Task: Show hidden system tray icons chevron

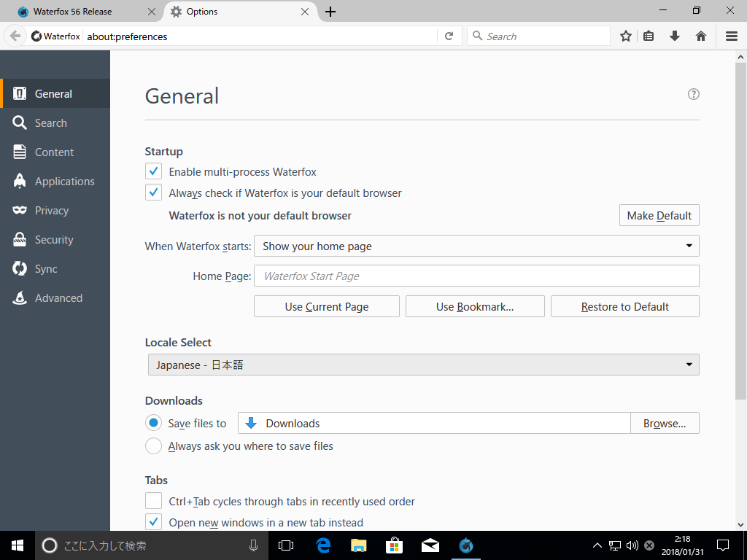Action: [597, 545]
